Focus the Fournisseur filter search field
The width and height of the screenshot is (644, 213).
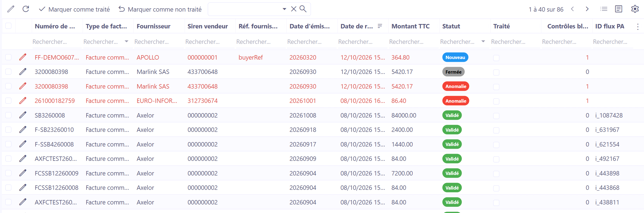159,42
